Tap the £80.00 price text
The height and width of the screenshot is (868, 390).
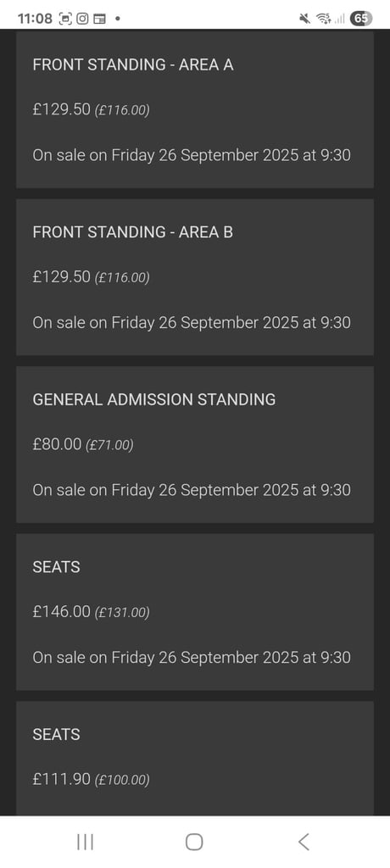click(57, 444)
